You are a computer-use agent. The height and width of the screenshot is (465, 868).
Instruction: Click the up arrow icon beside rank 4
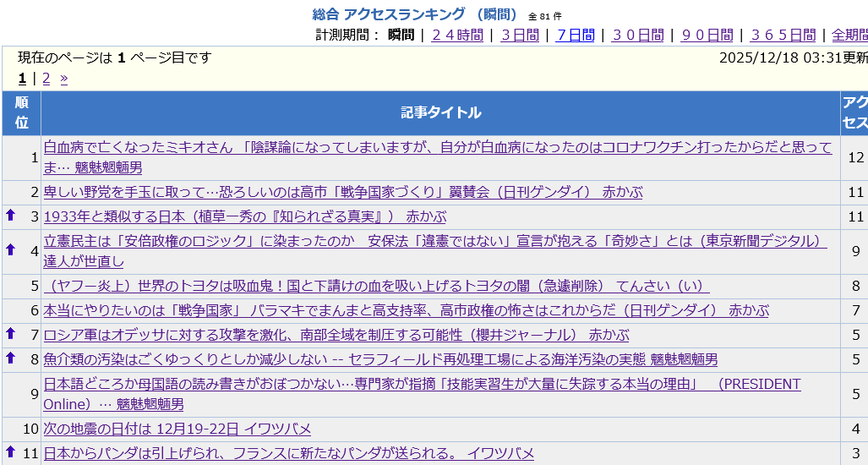[11, 249]
